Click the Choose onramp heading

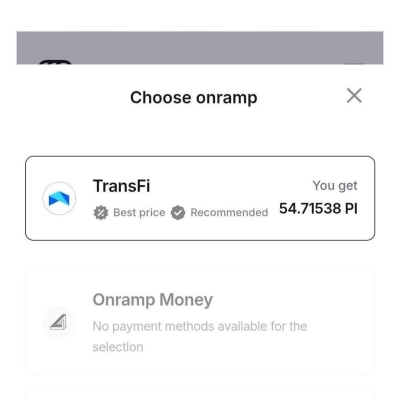click(x=194, y=98)
